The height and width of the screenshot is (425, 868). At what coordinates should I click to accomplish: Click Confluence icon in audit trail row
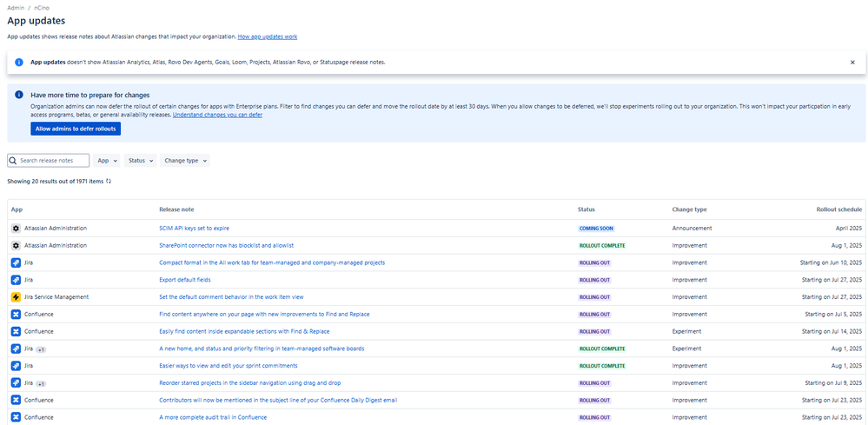[16, 417]
